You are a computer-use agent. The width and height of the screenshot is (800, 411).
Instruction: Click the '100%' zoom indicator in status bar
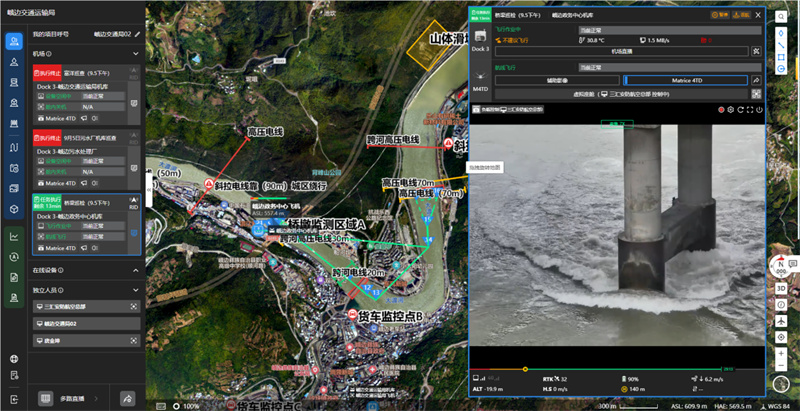coord(190,406)
